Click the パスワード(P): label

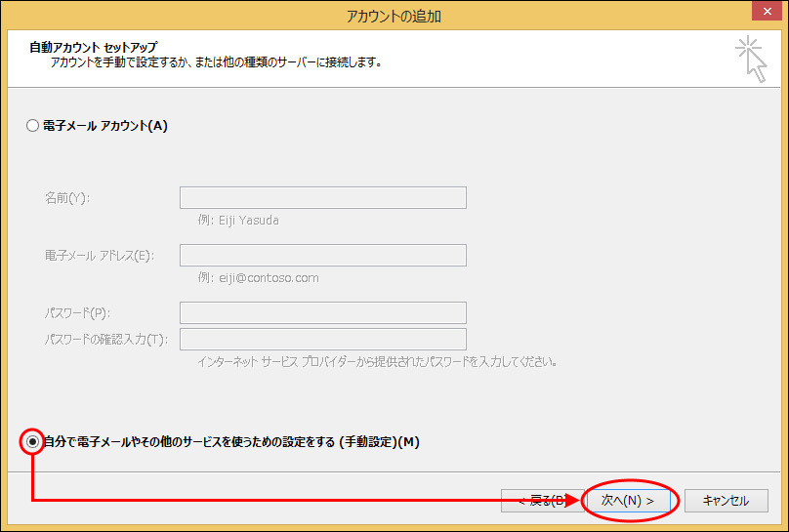[77, 313]
